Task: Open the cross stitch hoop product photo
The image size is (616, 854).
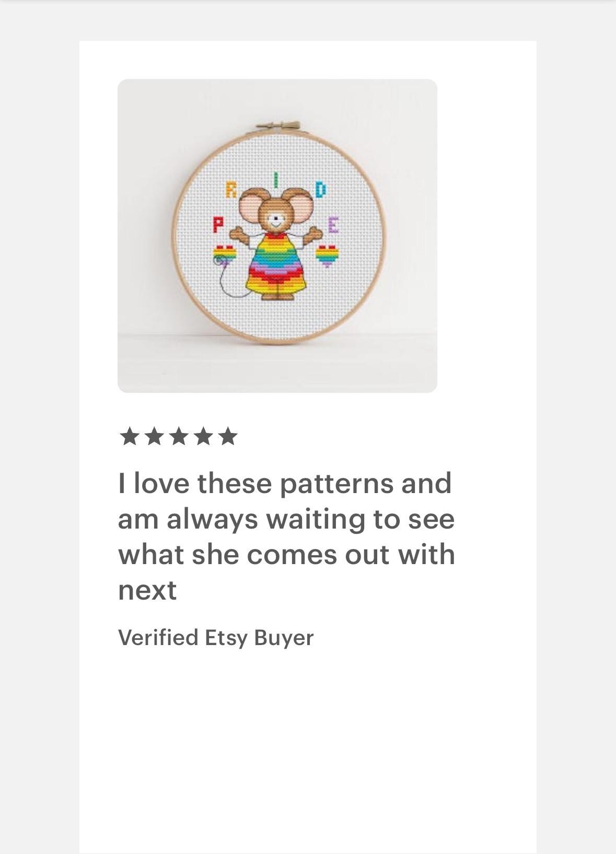Action: pos(277,236)
